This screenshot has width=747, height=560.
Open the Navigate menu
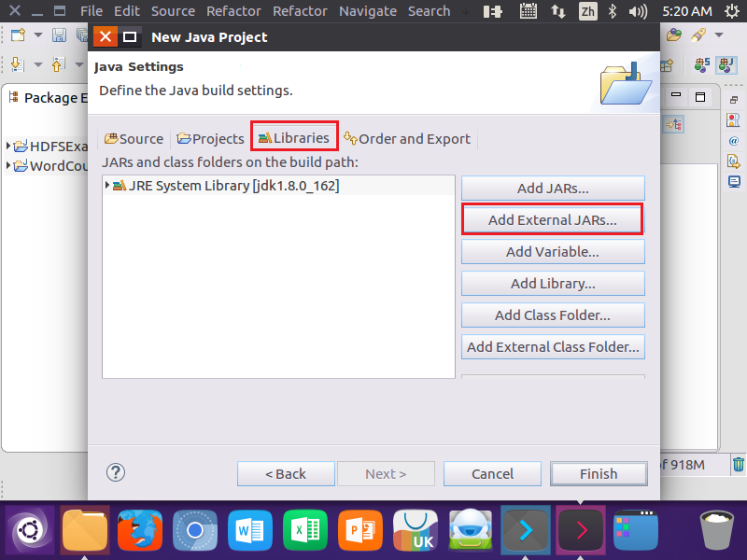[368, 11]
